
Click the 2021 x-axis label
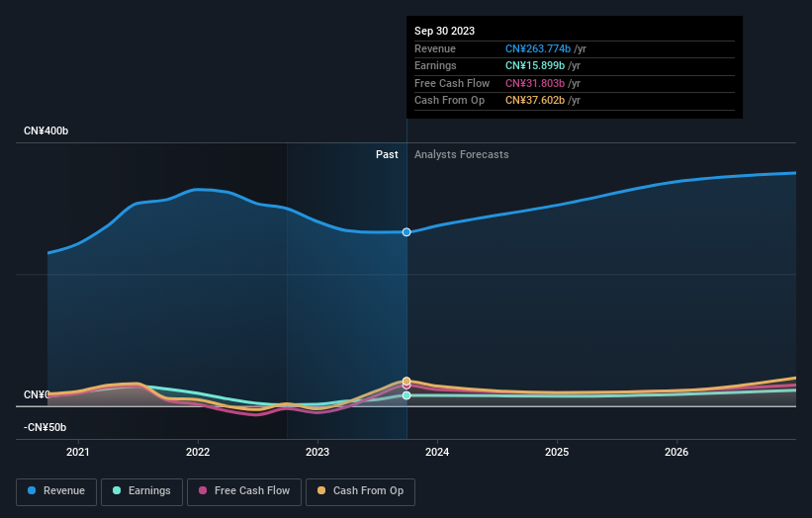[78, 452]
